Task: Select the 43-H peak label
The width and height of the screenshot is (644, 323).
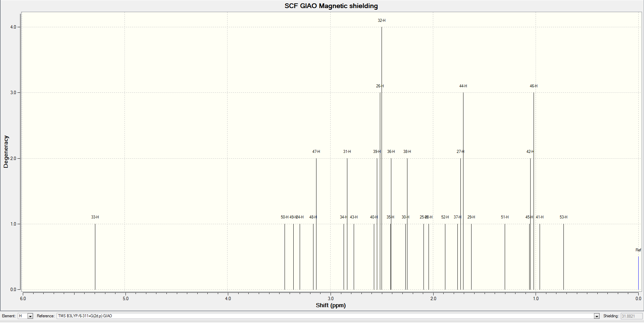Action: (354, 217)
